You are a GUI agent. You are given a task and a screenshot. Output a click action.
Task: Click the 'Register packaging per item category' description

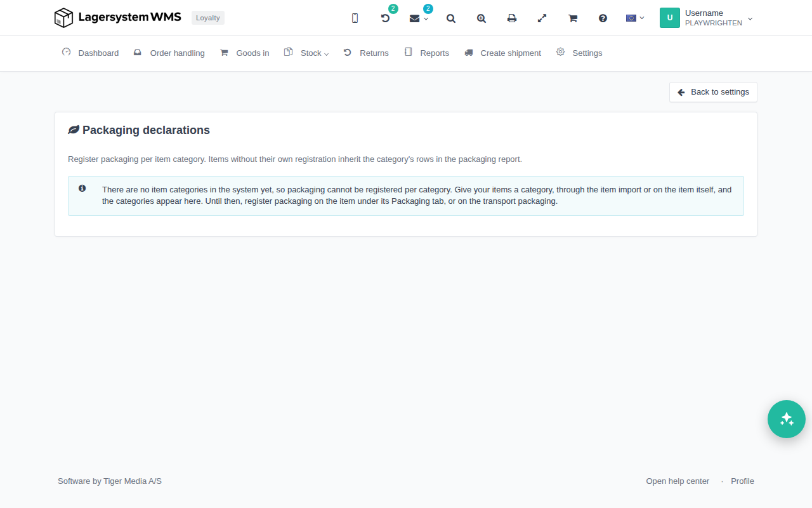click(295, 159)
